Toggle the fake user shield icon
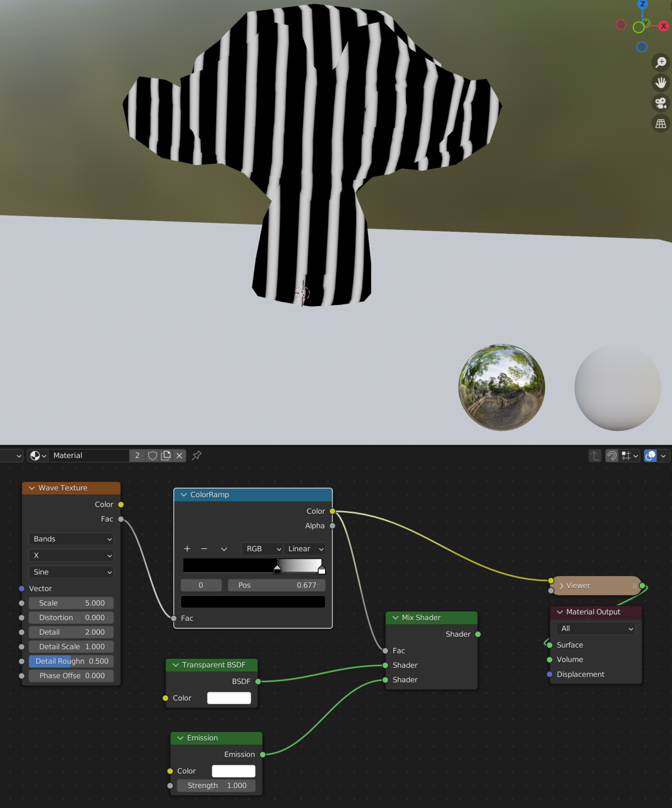Screen dimensions: 672x808 point(152,456)
